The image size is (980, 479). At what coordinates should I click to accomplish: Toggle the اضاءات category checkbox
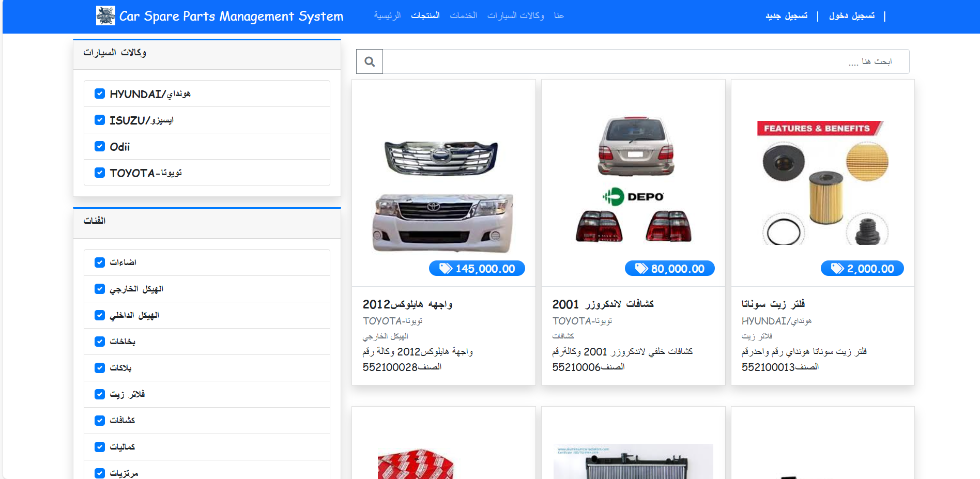[100, 262]
